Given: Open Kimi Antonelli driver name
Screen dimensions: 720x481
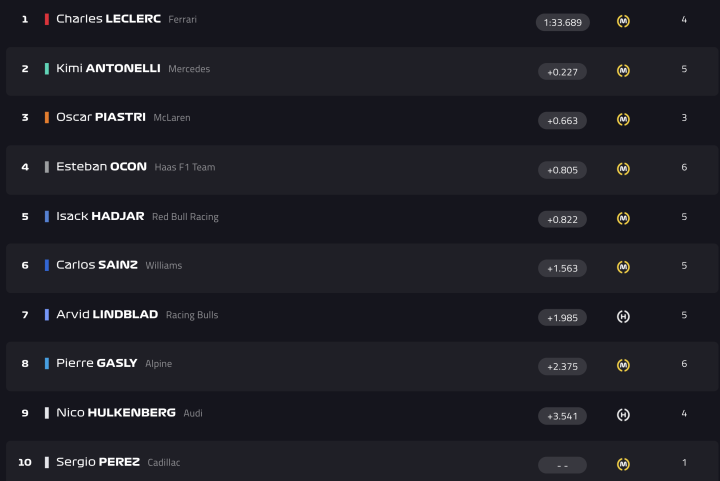Looking at the screenshot, I should tap(108, 69).
